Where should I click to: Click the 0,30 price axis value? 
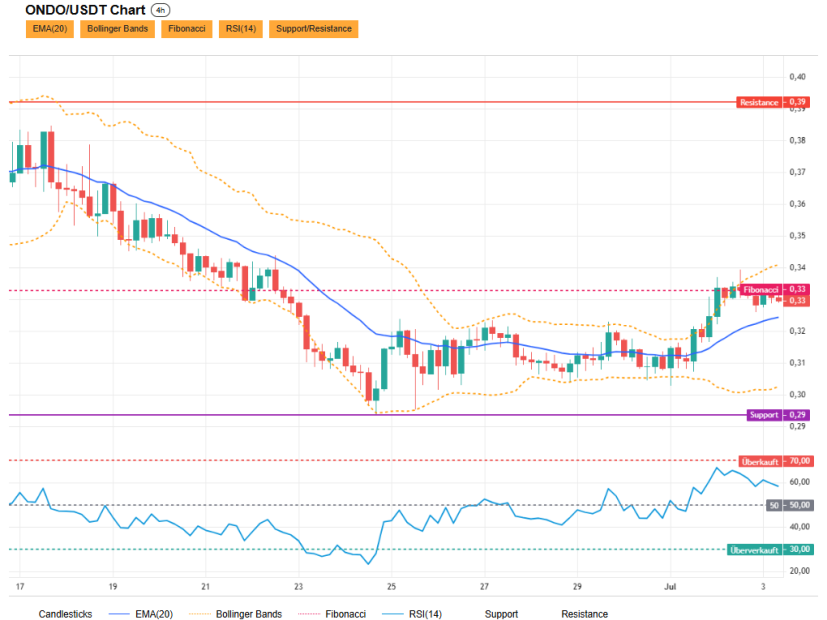click(797, 394)
